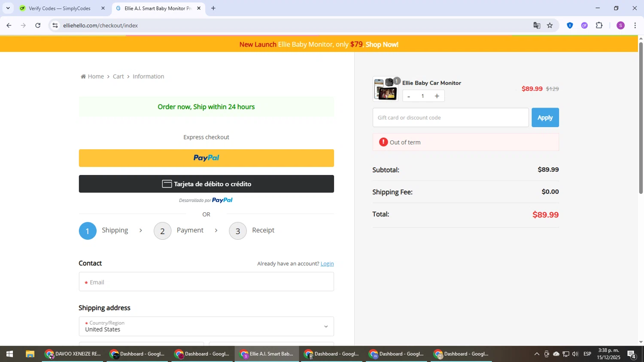
Task: Switch to DAVOO XENEIZE taskbar window
Action: 73,354
